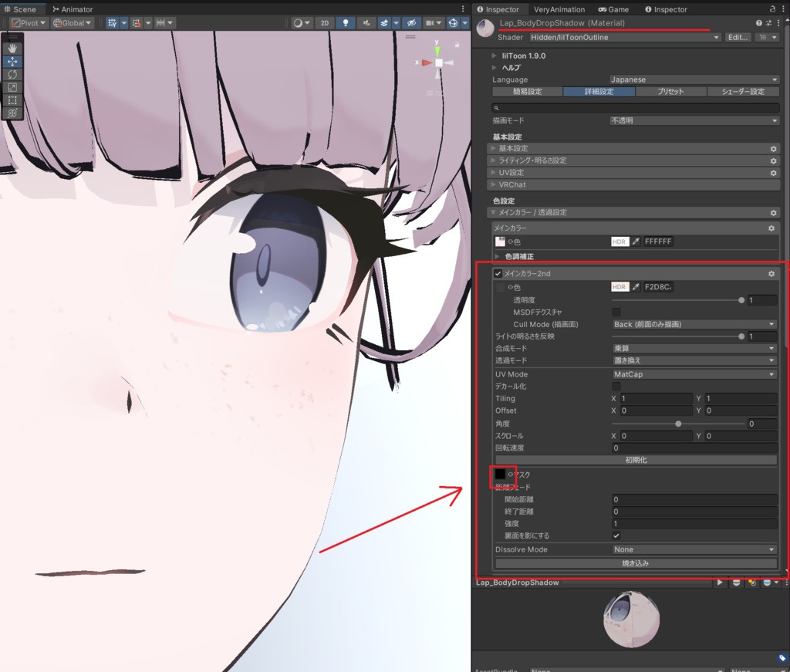Click the AssetBundle label tag icon
Viewport: 790px width, 672px height.
click(x=782, y=658)
